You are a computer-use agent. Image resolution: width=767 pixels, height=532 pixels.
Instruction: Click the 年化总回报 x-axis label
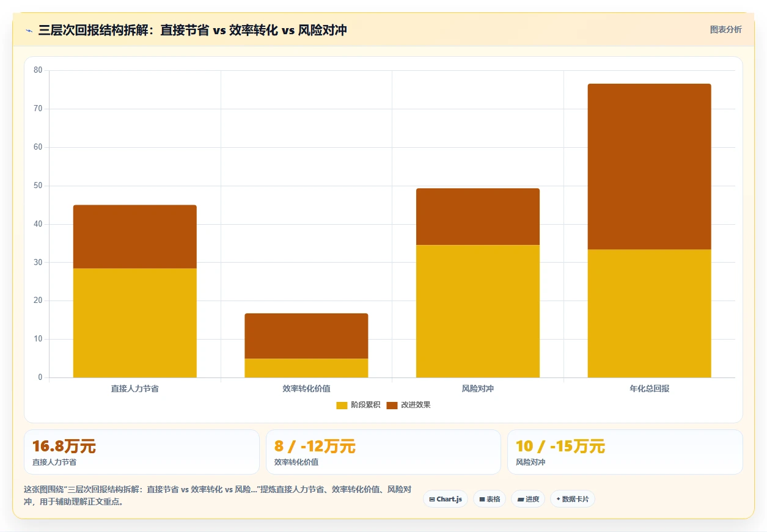pyautogui.click(x=650, y=388)
